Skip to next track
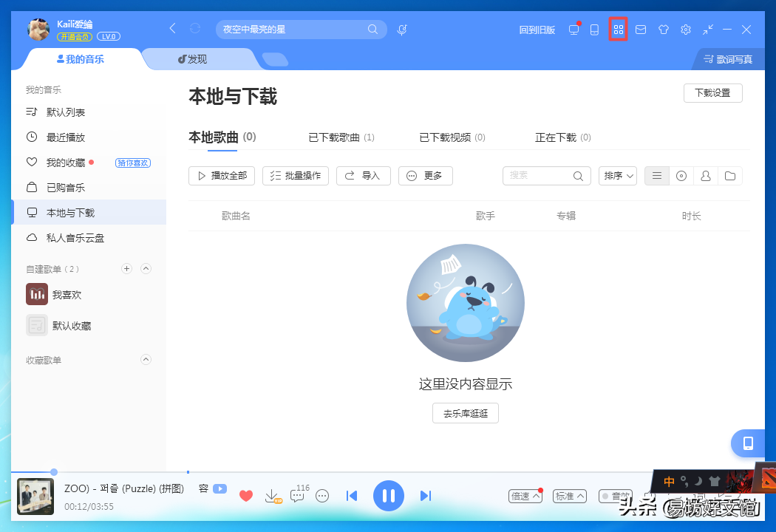Image resolution: width=776 pixels, height=532 pixels. (x=425, y=496)
